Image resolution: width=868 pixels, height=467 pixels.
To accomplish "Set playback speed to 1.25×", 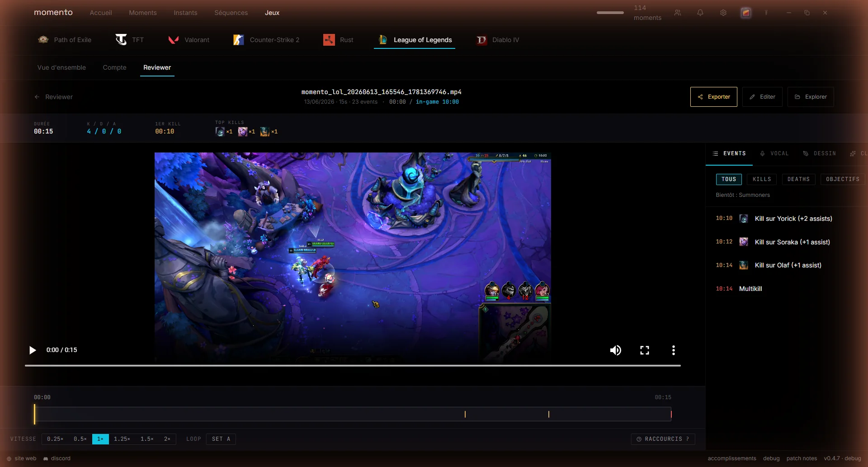I will tap(122, 439).
